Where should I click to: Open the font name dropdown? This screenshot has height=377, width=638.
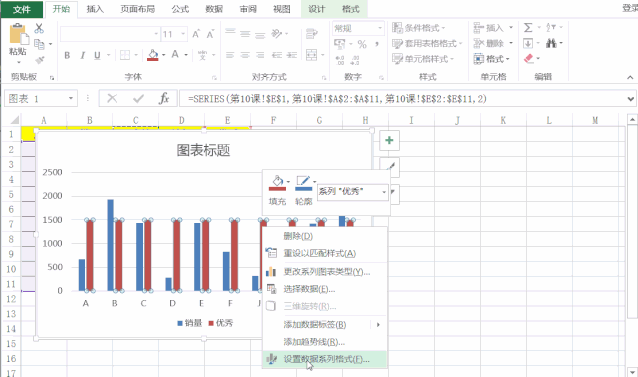pyautogui.click(x=156, y=34)
